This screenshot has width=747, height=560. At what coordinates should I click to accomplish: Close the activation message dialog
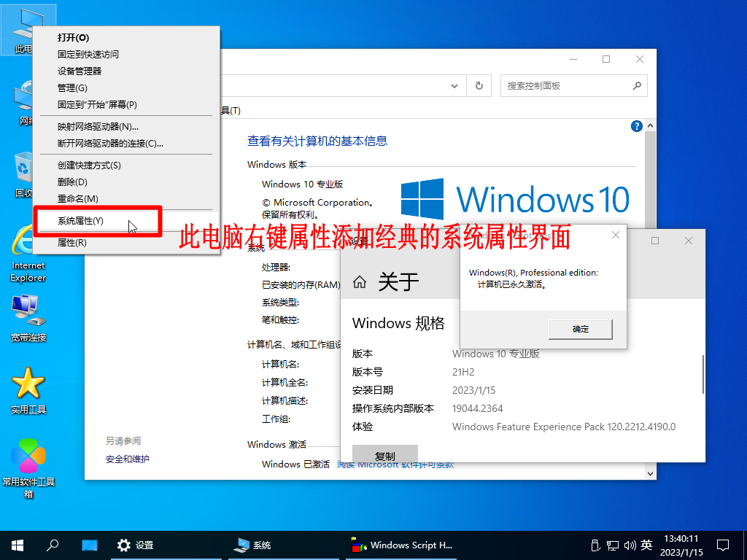pos(616,235)
